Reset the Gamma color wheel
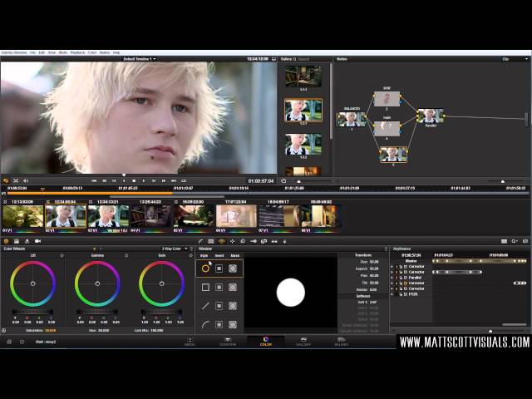This screenshot has height=399, width=532. [126, 255]
